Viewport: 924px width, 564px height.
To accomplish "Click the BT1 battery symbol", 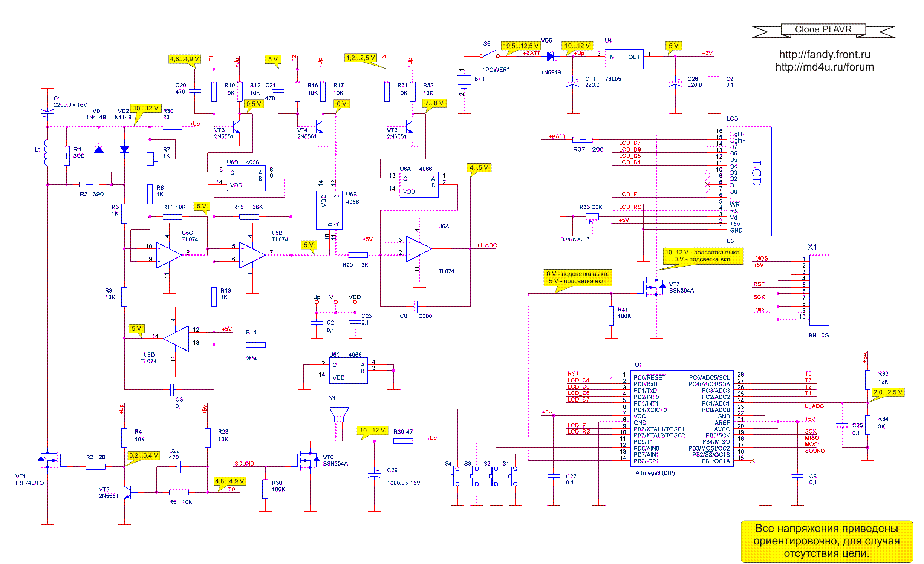I will pos(464,82).
